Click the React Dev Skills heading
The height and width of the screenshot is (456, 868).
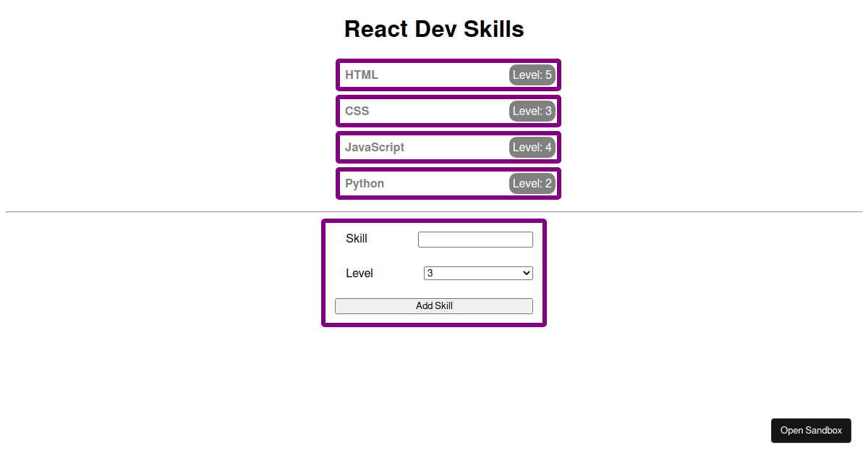pos(434,29)
